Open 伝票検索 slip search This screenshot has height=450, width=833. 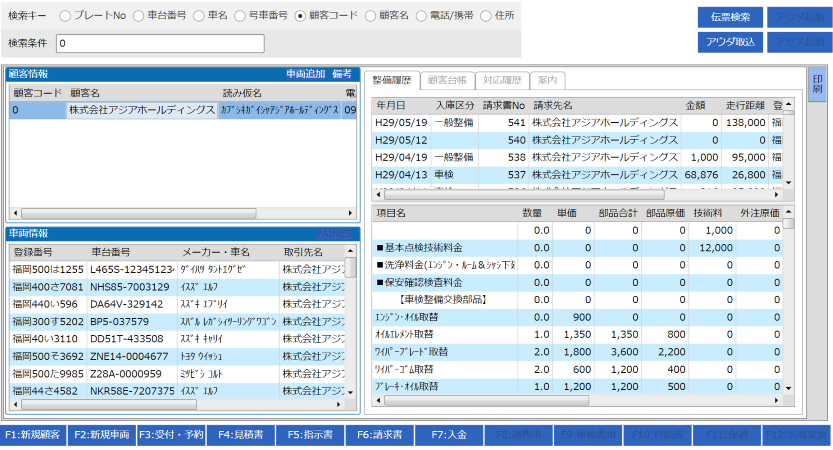click(x=730, y=17)
